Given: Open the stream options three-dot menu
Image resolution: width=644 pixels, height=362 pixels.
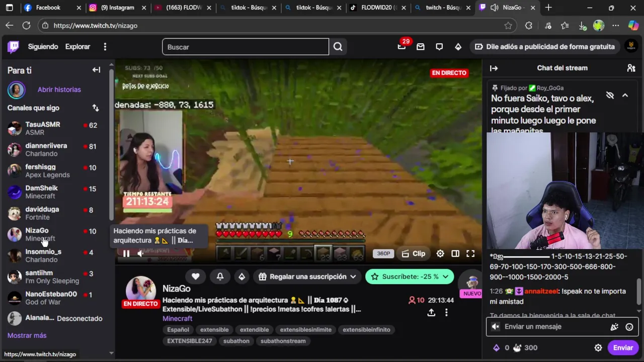Looking at the screenshot, I should click(446, 312).
